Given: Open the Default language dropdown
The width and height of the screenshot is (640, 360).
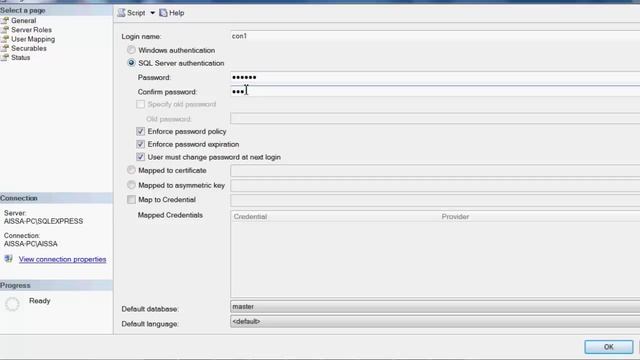Looking at the screenshot, I should tap(435, 322).
